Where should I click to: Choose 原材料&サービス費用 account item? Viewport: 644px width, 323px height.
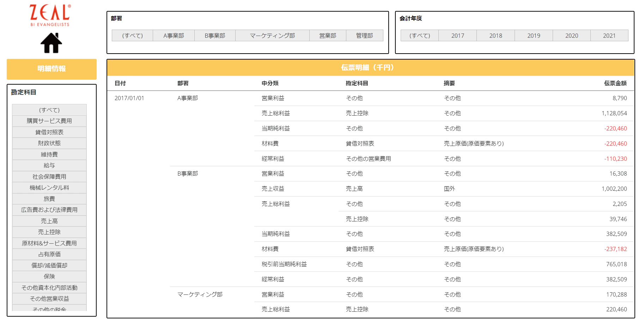49,243
